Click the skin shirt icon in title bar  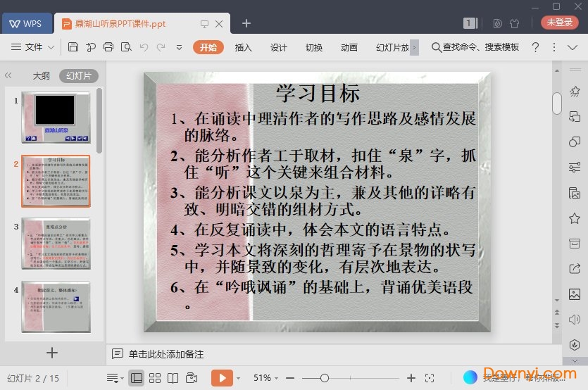pyautogui.click(x=515, y=24)
